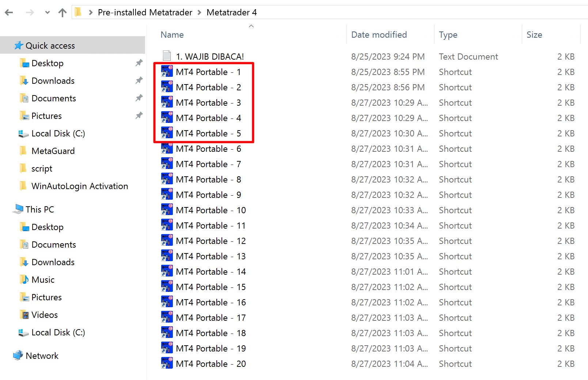Open Pictures under This PC
Screen dimensions: 588x380
[x=46, y=297]
